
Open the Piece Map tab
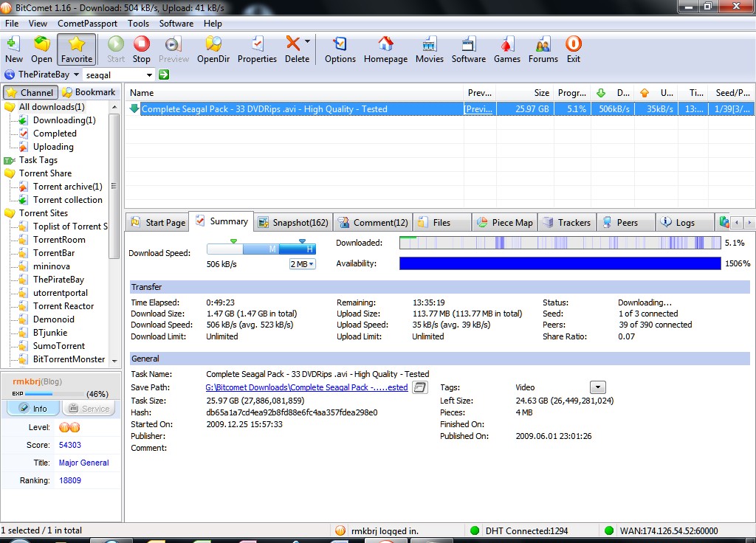[x=504, y=222]
